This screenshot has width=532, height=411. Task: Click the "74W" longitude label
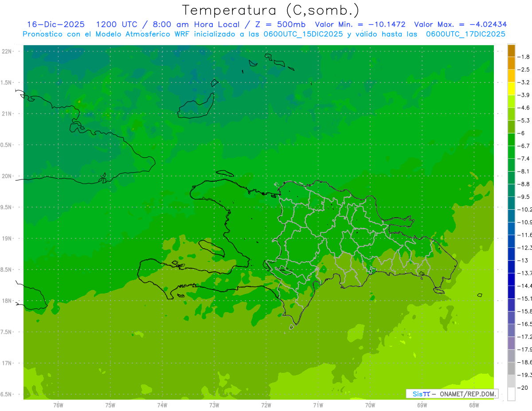[x=162, y=405]
